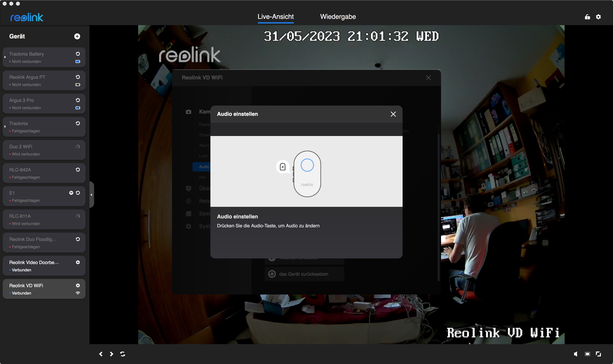The width and height of the screenshot is (613, 364).
Task: Close the Audio einstellen dialog
Action: [x=393, y=114]
